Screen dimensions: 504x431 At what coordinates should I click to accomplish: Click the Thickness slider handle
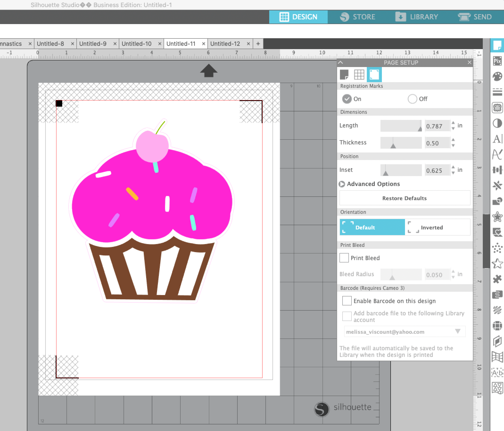point(393,145)
